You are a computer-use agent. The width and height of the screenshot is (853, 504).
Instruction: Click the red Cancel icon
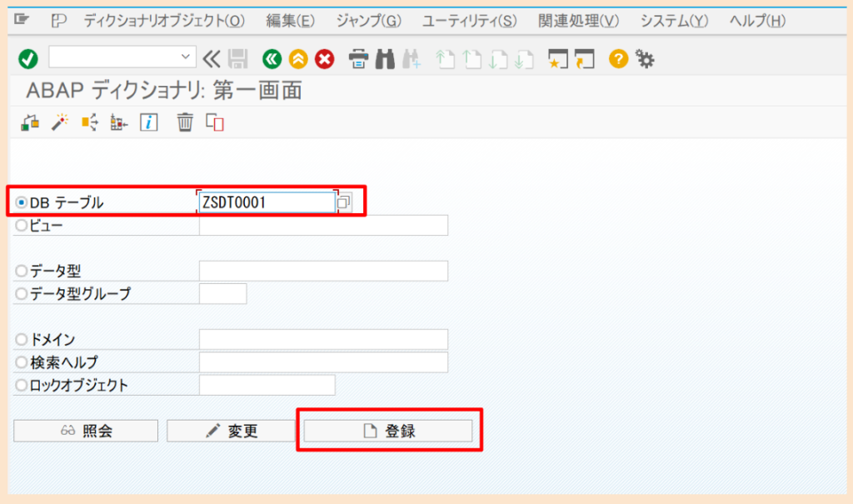click(x=323, y=59)
